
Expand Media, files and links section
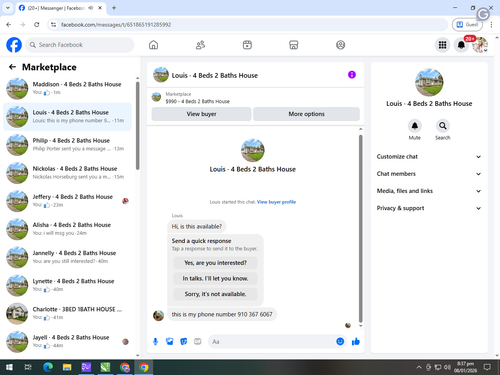coord(429,191)
